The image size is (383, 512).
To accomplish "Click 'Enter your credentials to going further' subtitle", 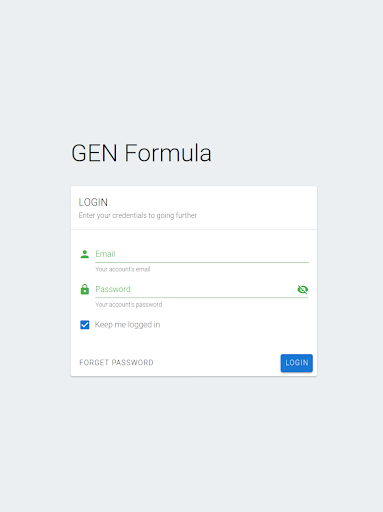I will 138,216.
